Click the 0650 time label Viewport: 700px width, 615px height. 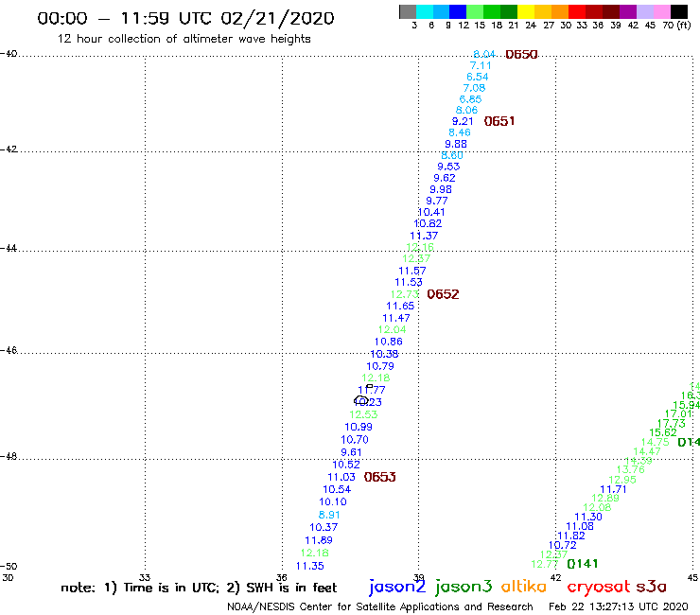(521, 55)
